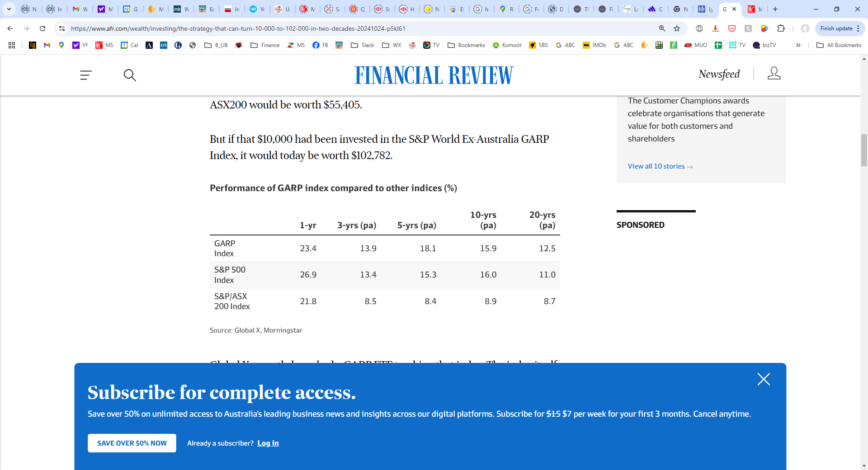Open the AFR hamburger menu
Viewport: 868px width, 470px height.
pos(86,75)
